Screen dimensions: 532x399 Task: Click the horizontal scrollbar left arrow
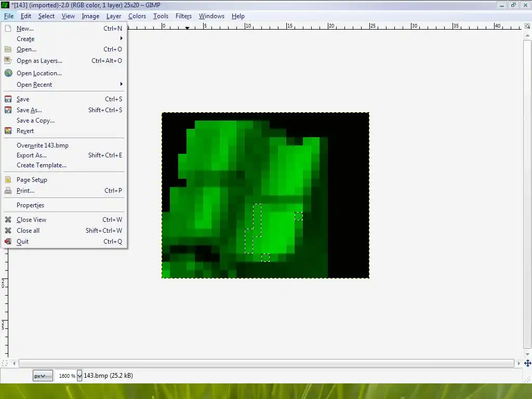(x=14, y=363)
